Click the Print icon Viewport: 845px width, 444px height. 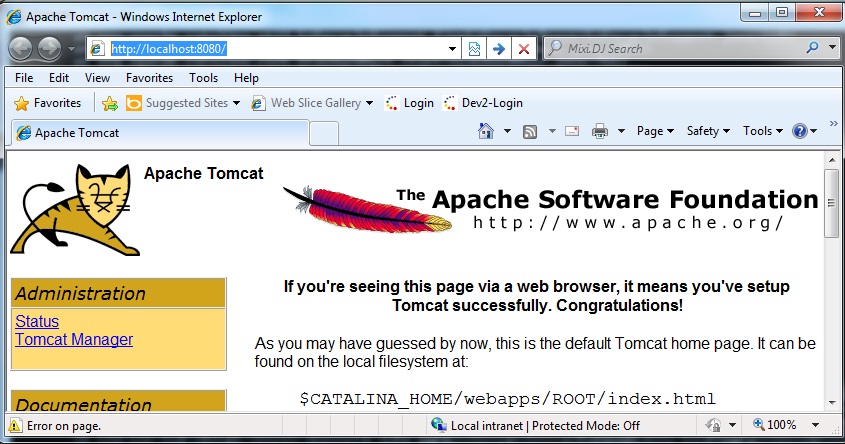point(600,131)
